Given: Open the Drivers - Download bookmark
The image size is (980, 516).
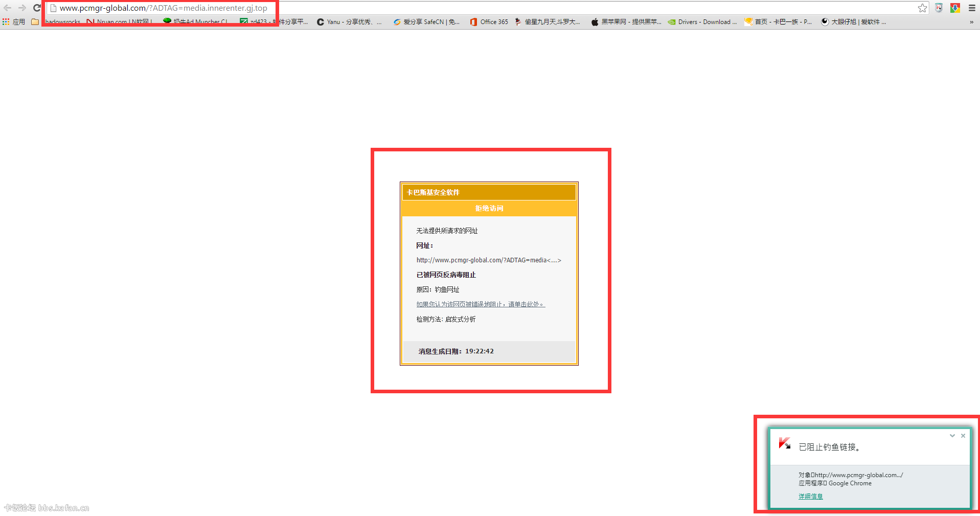Looking at the screenshot, I should (702, 21).
